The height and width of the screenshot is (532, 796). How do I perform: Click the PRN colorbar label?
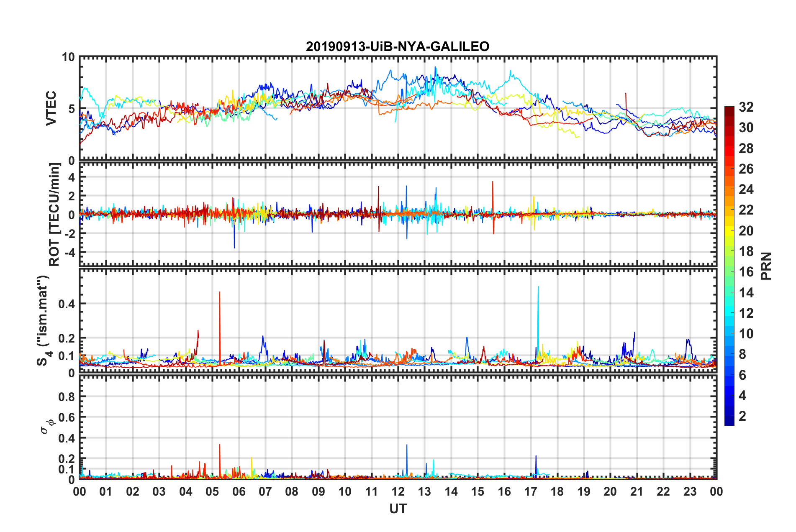point(766,266)
